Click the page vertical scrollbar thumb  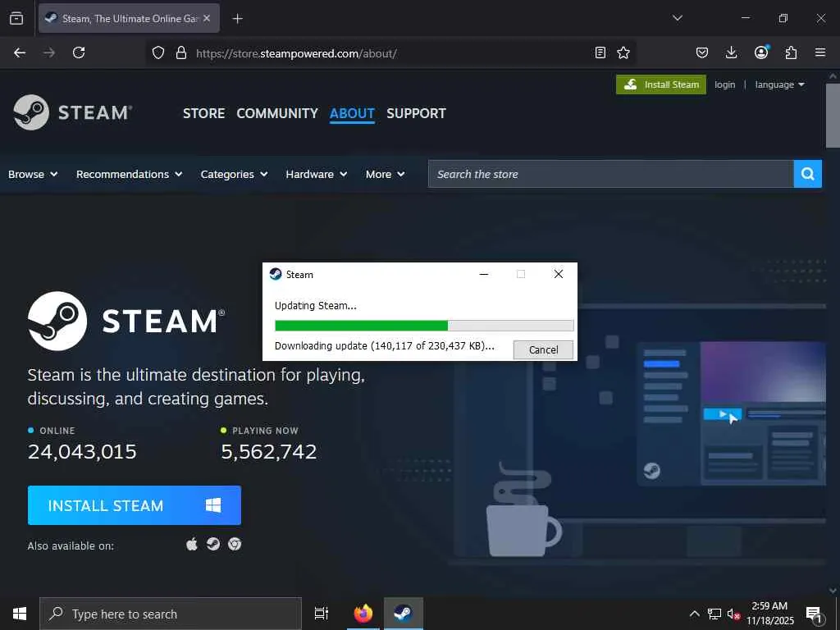pyautogui.click(x=833, y=115)
